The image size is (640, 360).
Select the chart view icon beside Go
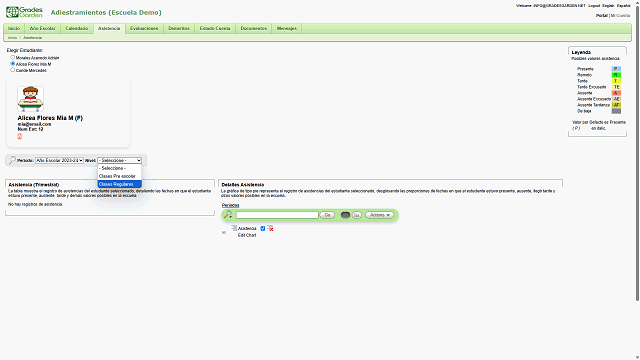coord(357,215)
